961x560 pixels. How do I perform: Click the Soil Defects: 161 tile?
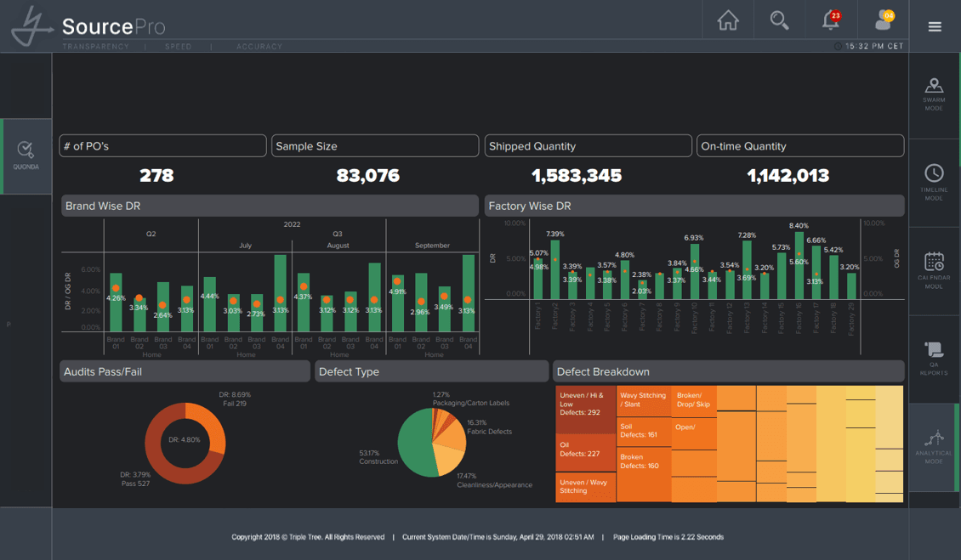(x=644, y=433)
